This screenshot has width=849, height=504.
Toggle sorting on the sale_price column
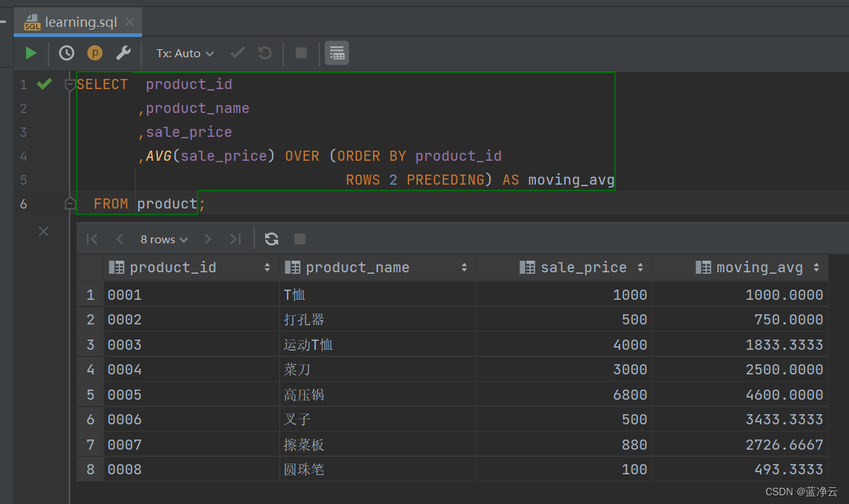click(640, 267)
